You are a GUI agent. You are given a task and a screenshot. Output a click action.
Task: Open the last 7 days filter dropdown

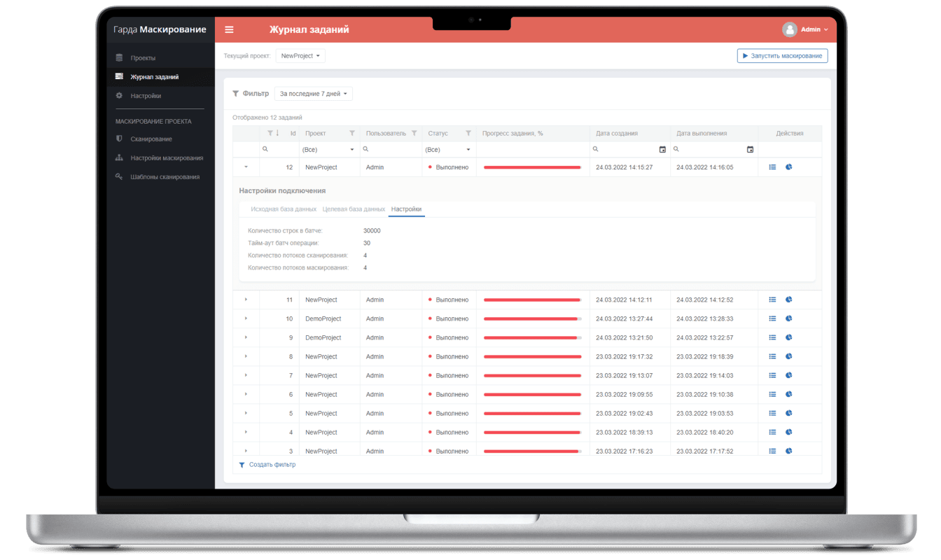tap(313, 94)
